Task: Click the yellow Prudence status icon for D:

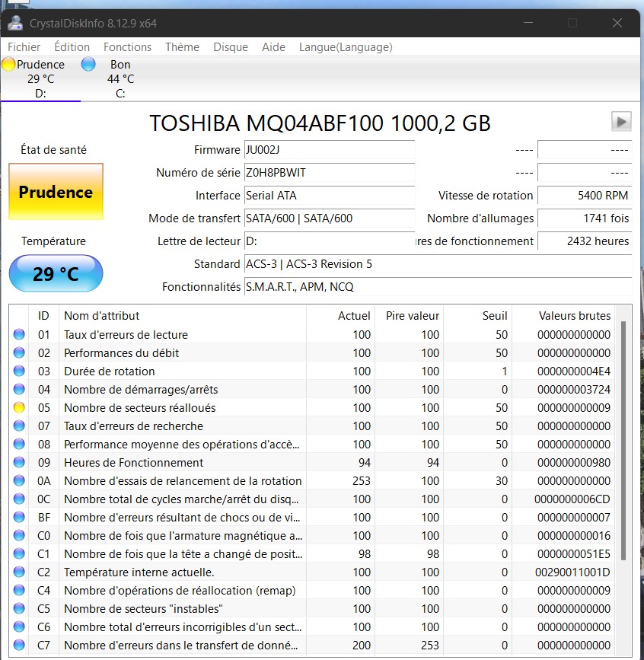Action: tap(8, 65)
